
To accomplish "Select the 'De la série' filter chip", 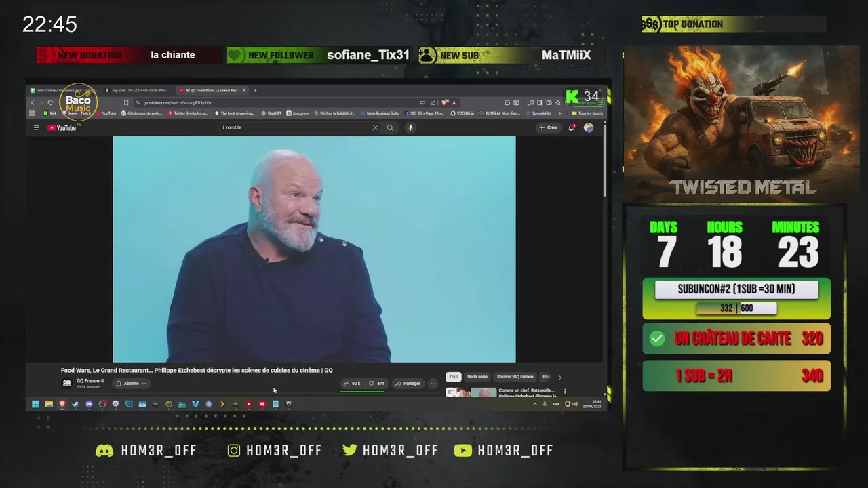I will click(x=477, y=377).
